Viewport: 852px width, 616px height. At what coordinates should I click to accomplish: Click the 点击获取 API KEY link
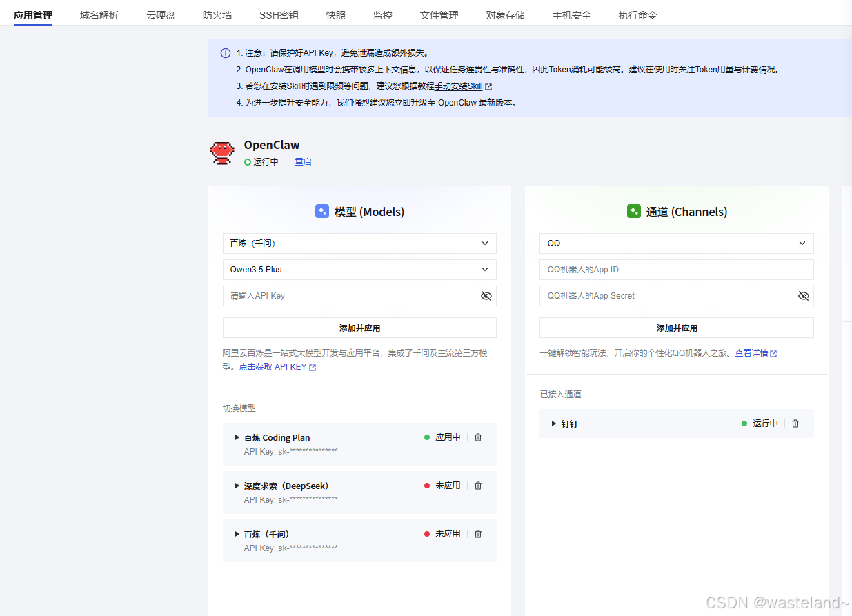(x=273, y=367)
